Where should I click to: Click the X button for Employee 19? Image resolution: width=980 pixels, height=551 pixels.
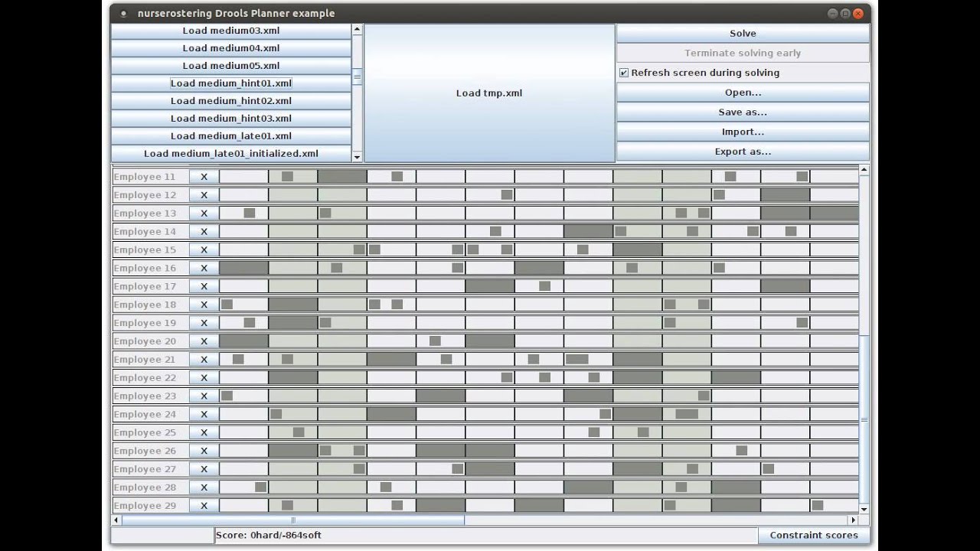[204, 323]
